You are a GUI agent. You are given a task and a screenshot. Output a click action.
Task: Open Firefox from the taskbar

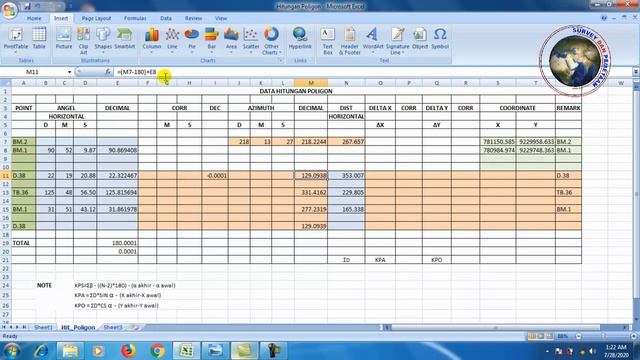click(128, 351)
